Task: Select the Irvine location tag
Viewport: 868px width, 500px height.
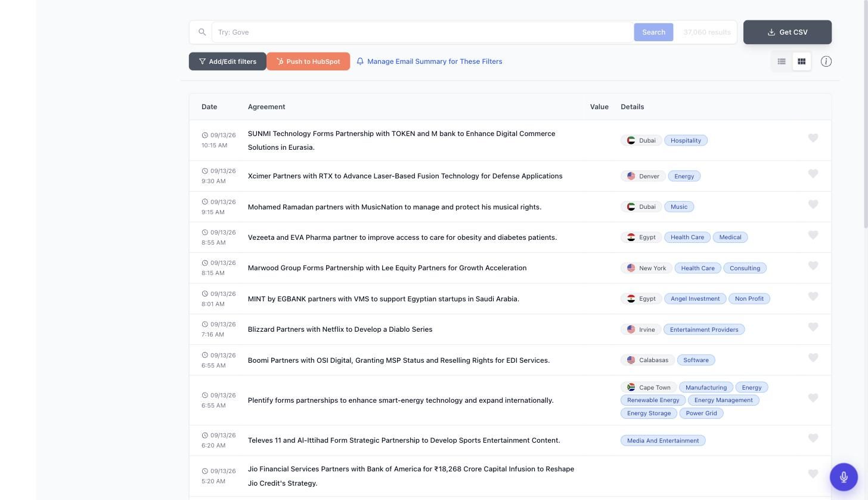Action: [641, 329]
